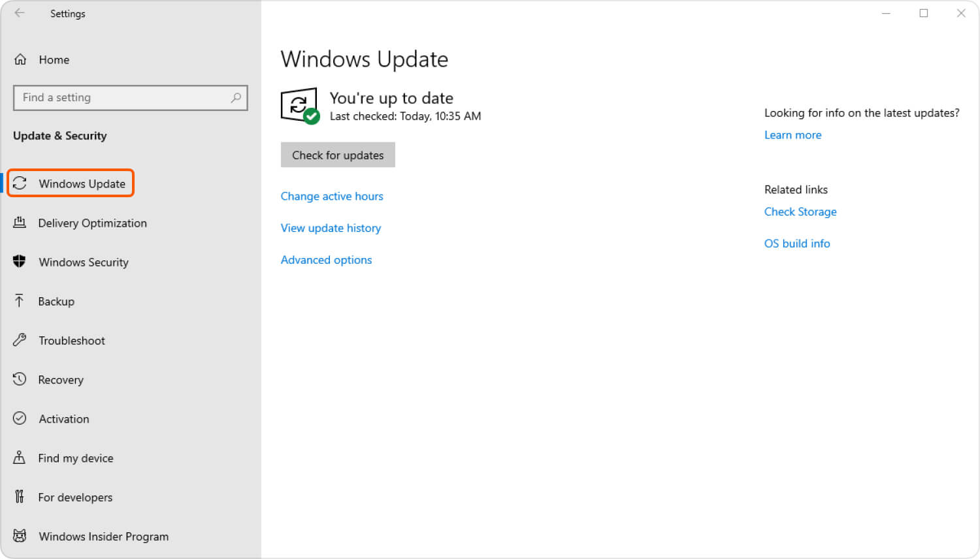The height and width of the screenshot is (559, 980).
Task: Focus the Find a setting search box
Action: tap(130, 97)
